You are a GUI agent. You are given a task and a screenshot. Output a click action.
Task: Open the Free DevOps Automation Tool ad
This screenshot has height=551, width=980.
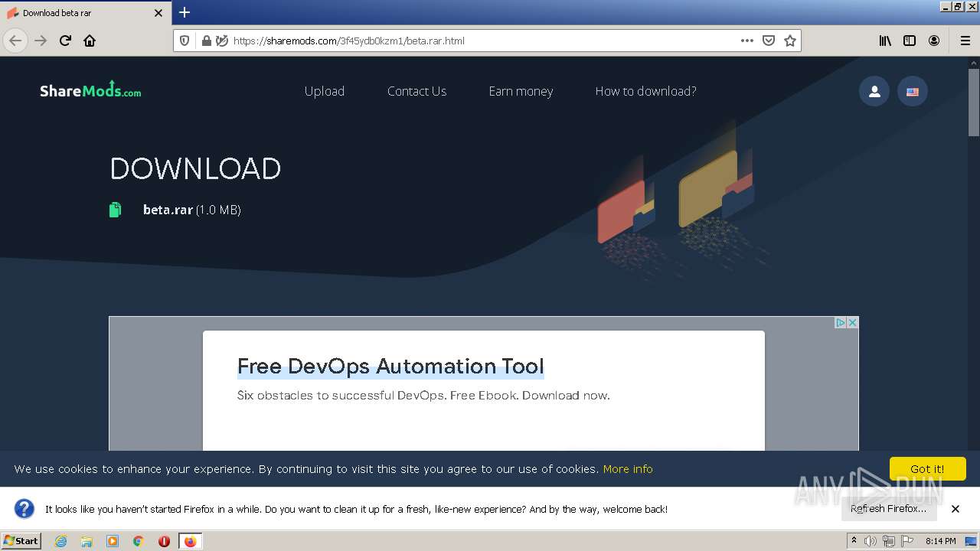click(x=390, y=366)
